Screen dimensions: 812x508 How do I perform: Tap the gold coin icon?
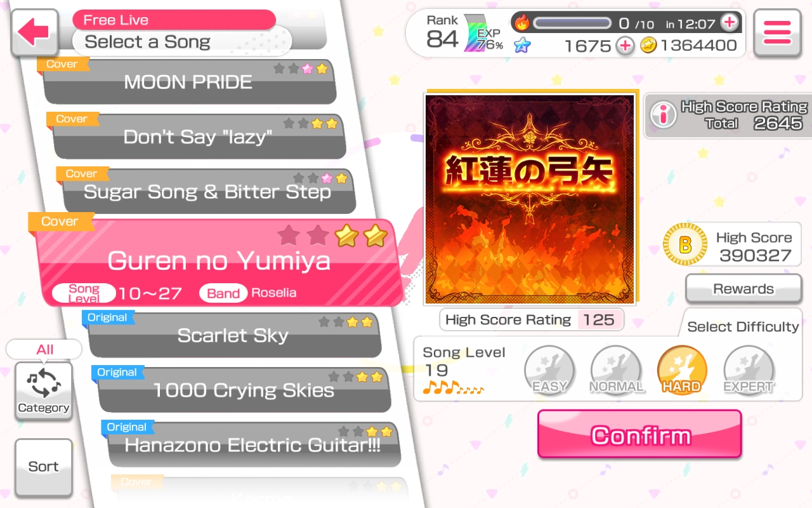[x=648, y=46]
